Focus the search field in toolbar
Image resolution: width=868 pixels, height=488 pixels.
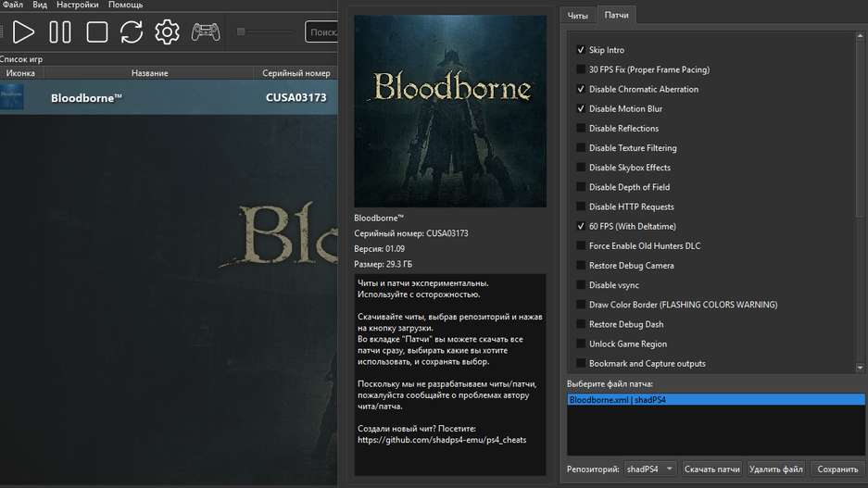(x=321, y=31)
